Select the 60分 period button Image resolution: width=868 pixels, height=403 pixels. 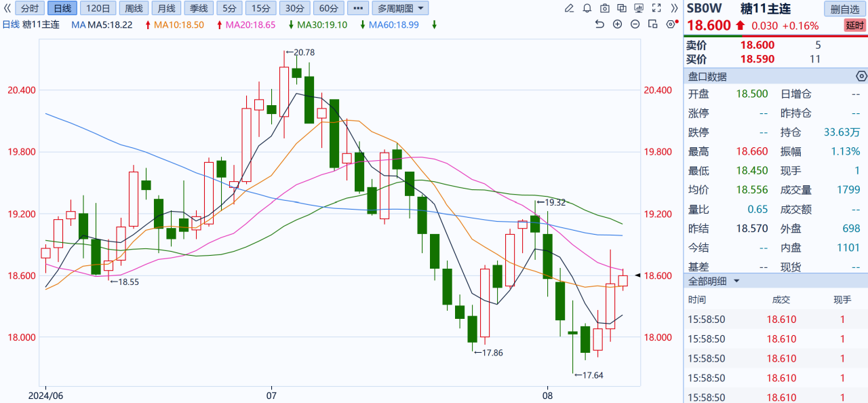[328, 9]
